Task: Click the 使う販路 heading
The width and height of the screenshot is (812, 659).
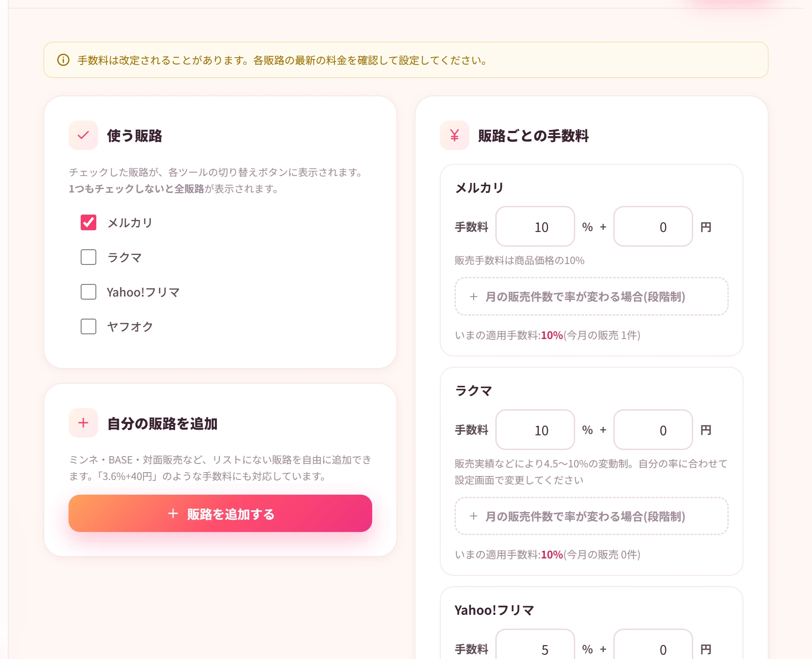Action: tap(134, 136)
